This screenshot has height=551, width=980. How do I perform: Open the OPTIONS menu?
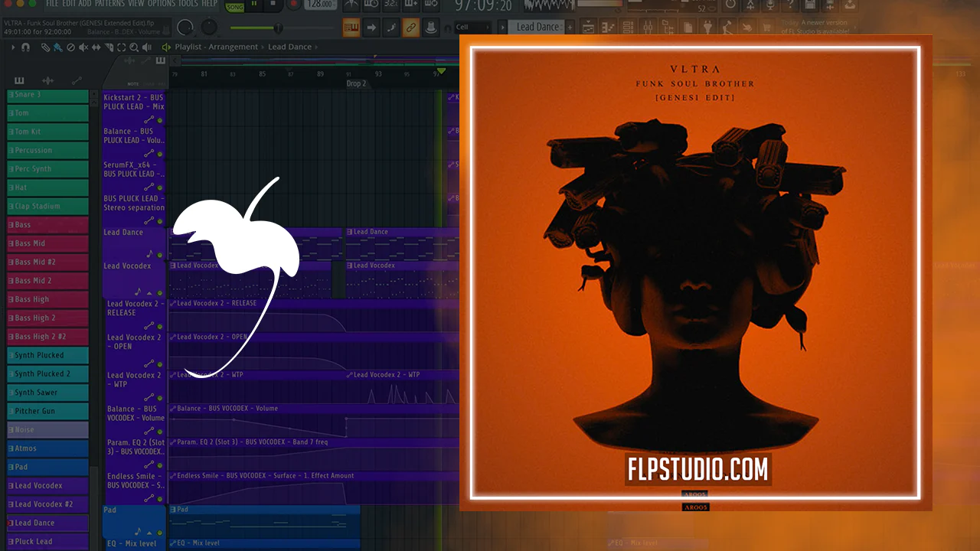point(162,4)
